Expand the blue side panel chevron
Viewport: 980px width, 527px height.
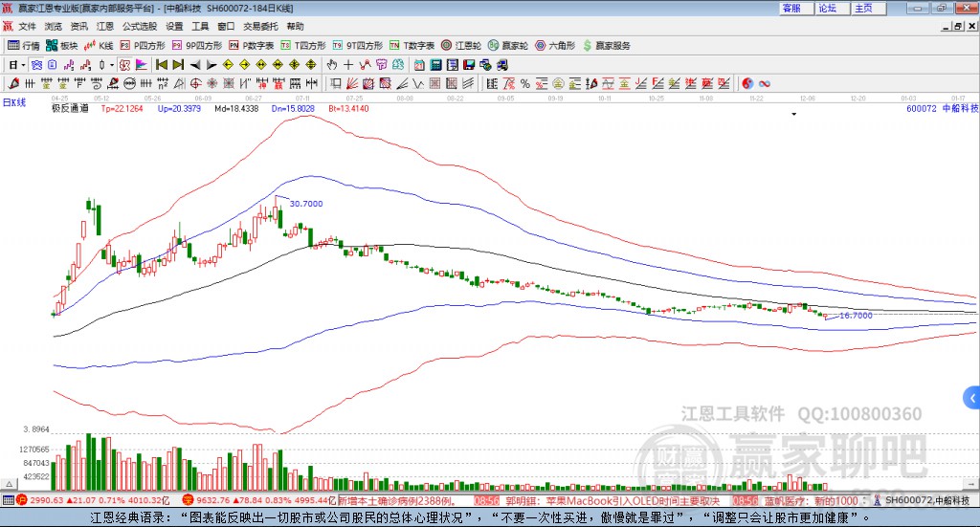pos(972,398)
